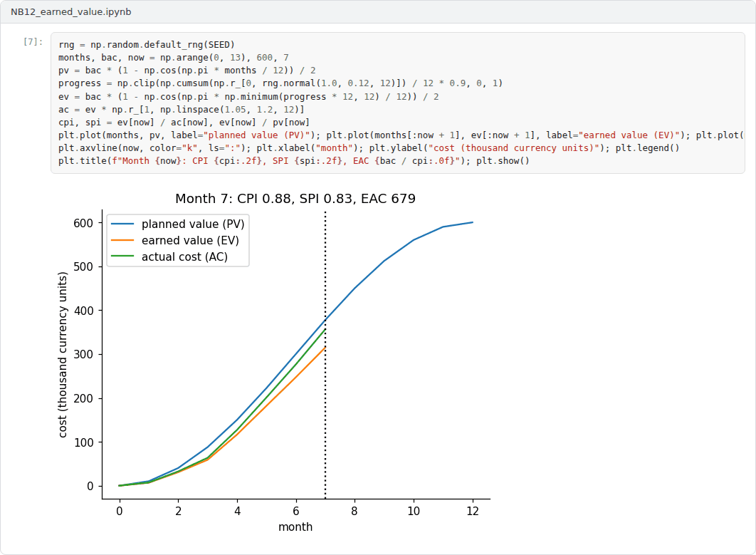This screenshot has width=756, height=555.
Task: Click the 'earned value (EV)' legend label
Action: 191,240
